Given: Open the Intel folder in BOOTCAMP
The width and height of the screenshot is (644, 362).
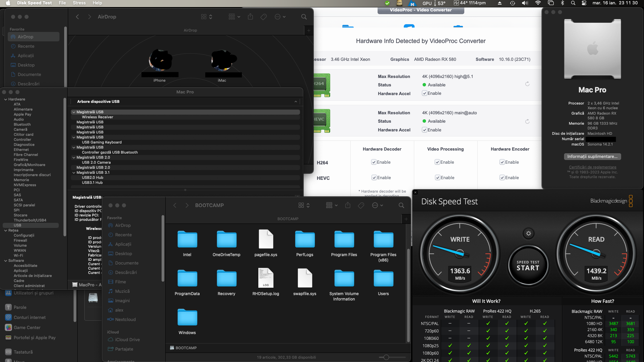Looking at the screenshot, I should 187,244.
